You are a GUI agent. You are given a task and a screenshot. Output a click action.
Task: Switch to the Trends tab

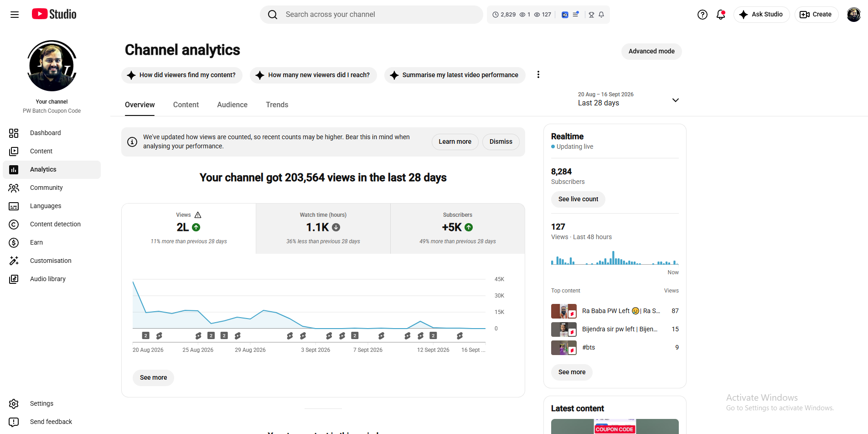277,105
